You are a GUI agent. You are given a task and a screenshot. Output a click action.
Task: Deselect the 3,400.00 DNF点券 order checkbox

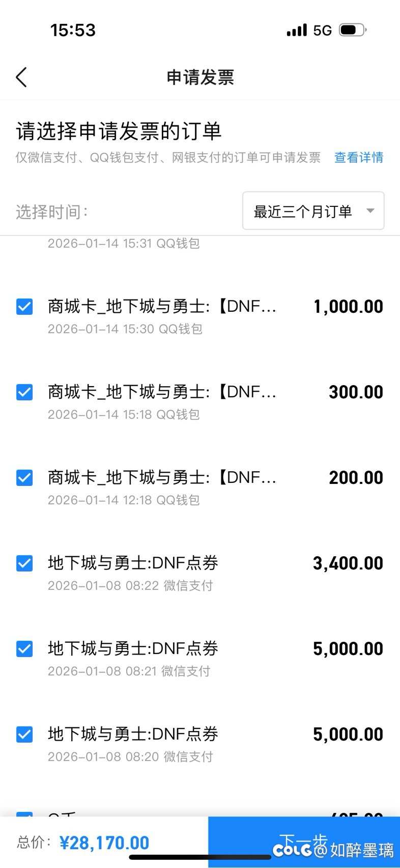[24, 563]
